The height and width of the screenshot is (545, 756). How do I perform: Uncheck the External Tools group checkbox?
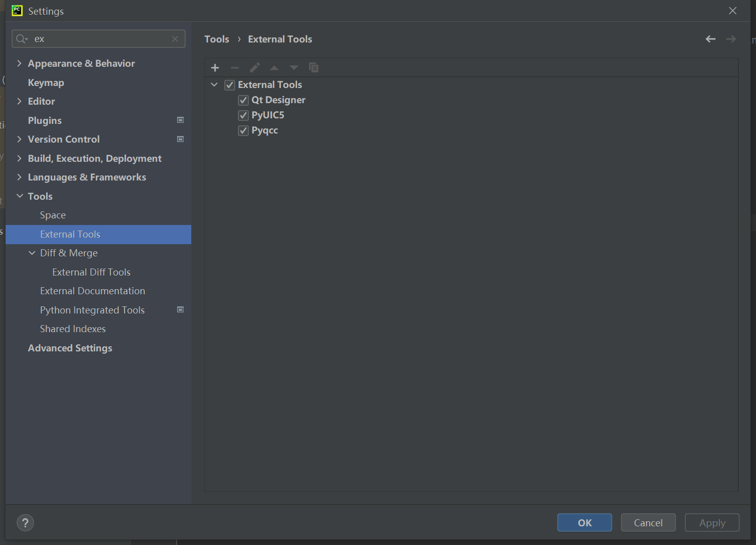[230, 85]
